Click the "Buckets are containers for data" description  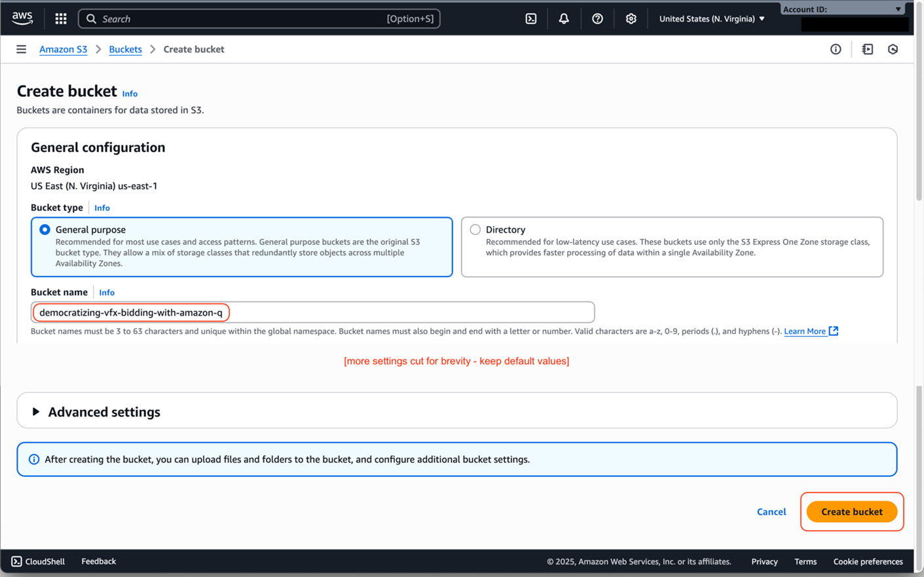pos(110,110)
